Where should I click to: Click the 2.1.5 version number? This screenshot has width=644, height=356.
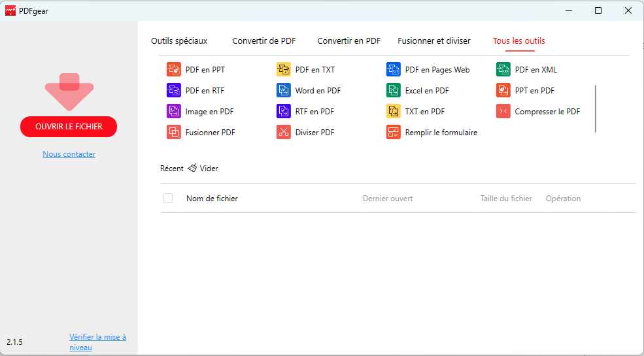point(15,342)
